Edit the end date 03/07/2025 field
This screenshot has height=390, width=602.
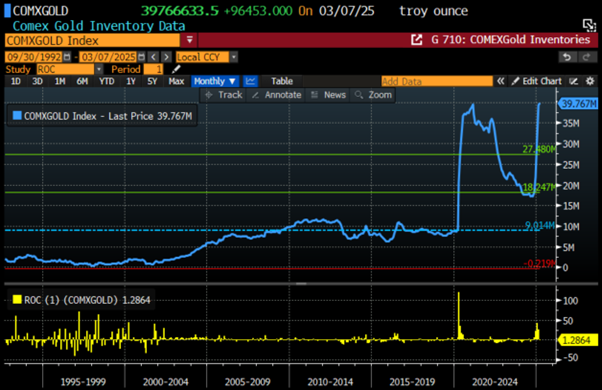coord(108,57)
